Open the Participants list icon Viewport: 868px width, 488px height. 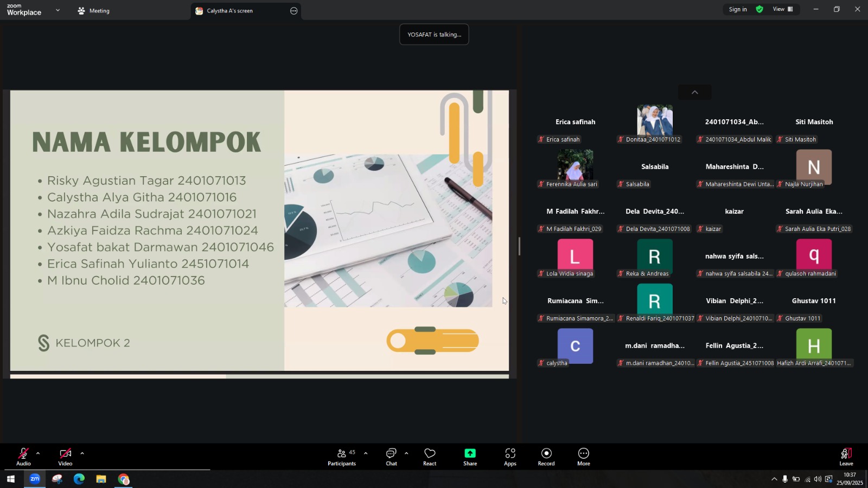342,454
